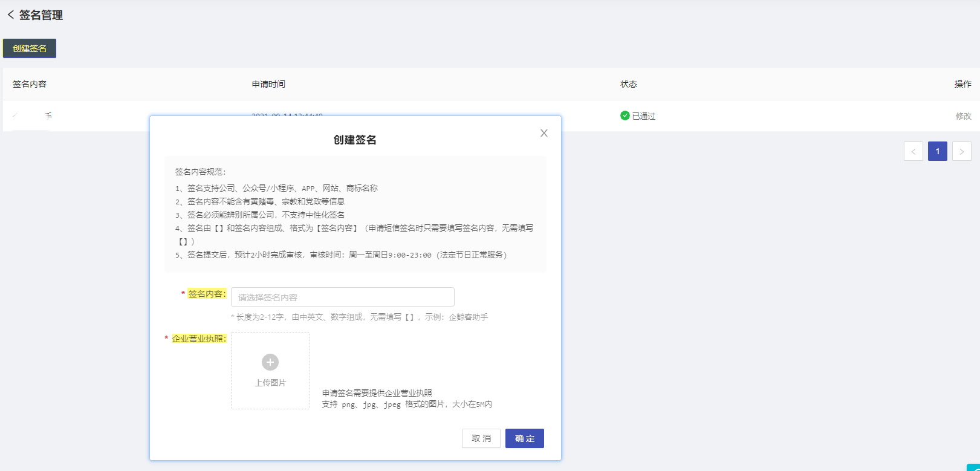Click the 申请时间 column header
This screenshot has width=980, height=471.
(268, 84)
